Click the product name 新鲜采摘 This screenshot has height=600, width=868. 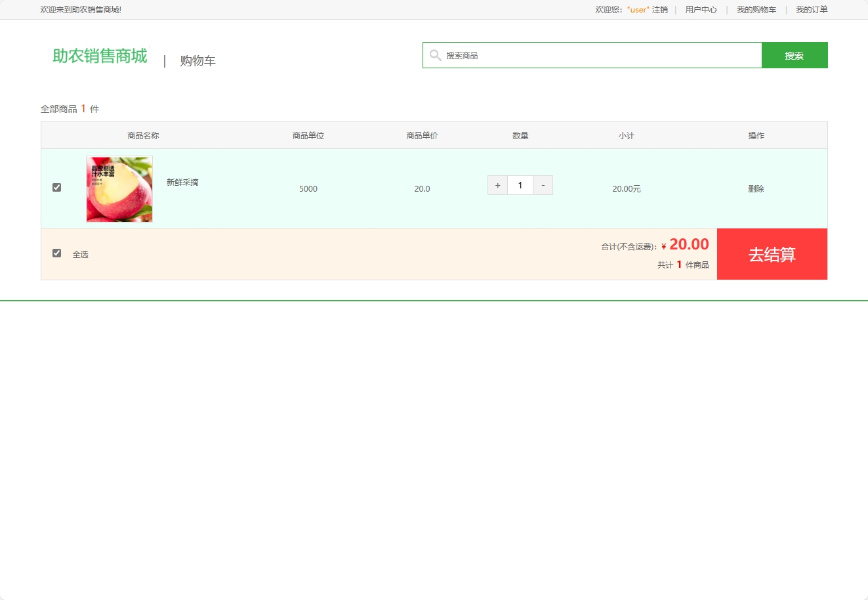point(182,182)
